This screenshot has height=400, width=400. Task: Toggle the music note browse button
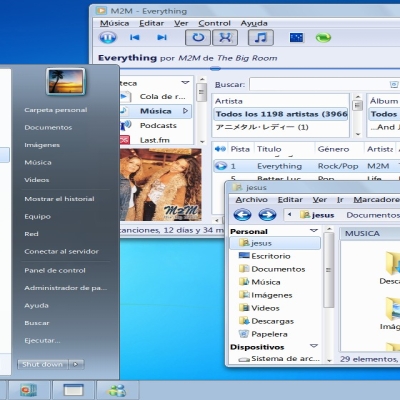(261, 37)
